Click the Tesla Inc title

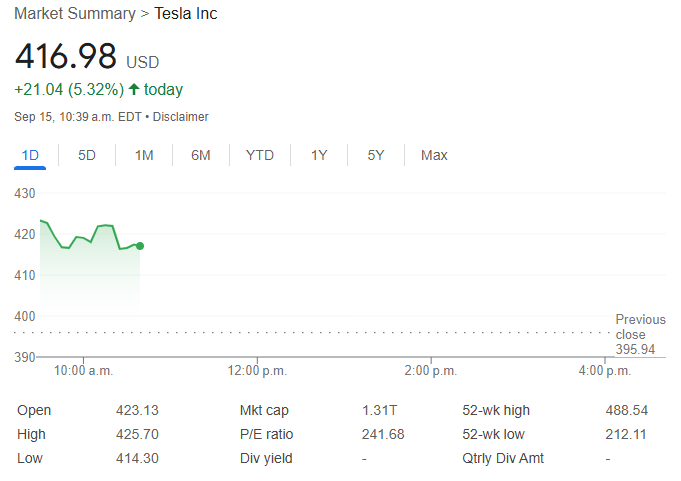[185, 14]
